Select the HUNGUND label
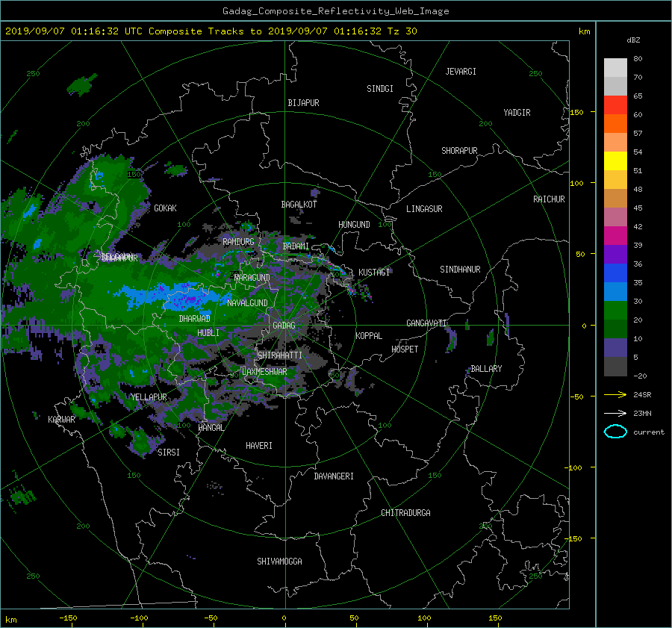Screen dimensions: 672x628 (x=354, y=225)
